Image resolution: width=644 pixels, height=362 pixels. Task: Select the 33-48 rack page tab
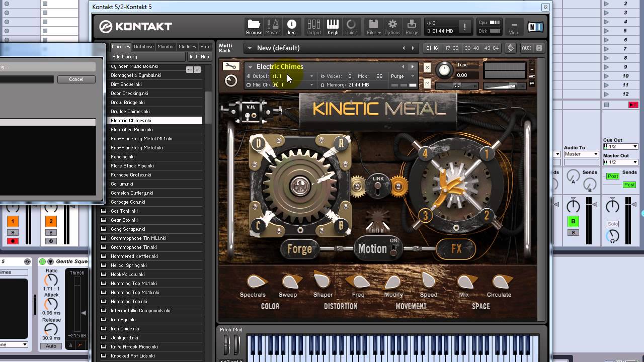[472, 48]
